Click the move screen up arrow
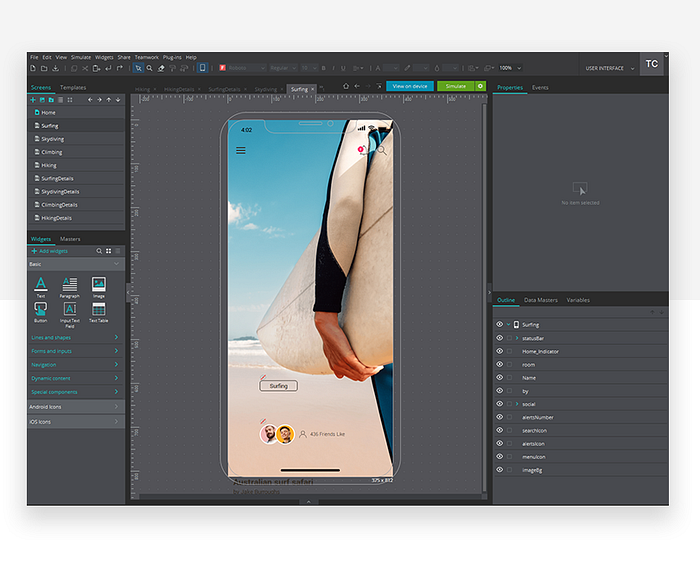700x562 pixels. click(108, 100)
